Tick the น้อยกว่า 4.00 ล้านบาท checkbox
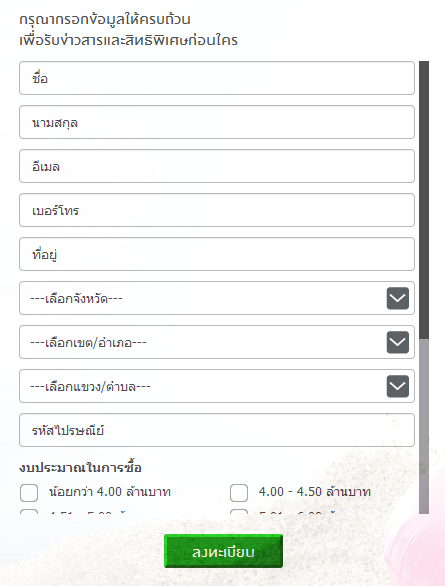This screenshot has width=445, height=586. pos(29,493)
